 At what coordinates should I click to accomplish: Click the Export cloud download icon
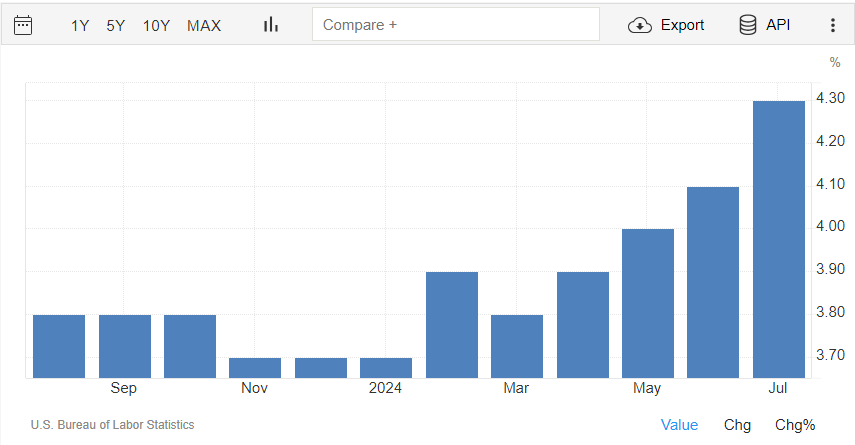tap(640, 25)
